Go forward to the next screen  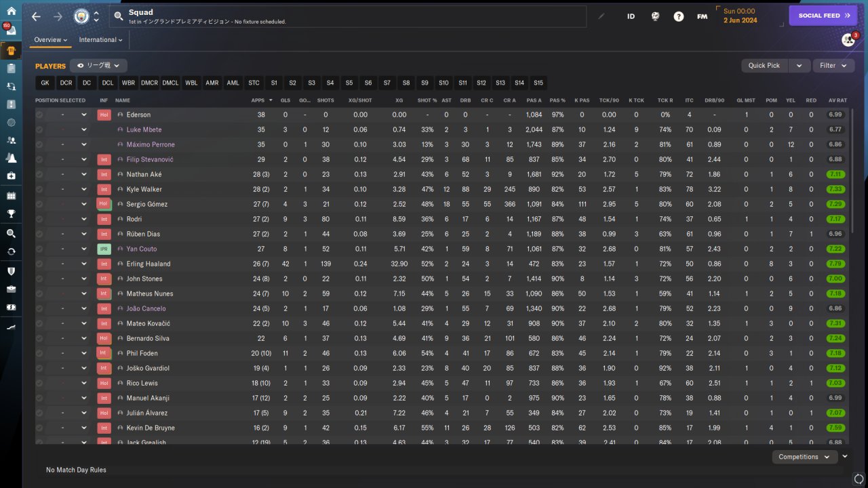[58, 16]
